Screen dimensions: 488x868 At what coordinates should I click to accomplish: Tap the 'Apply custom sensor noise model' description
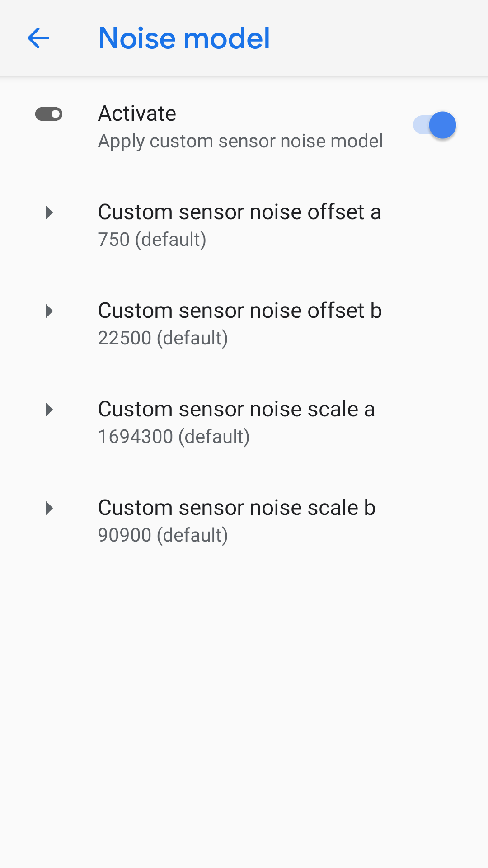coord(240,141)
